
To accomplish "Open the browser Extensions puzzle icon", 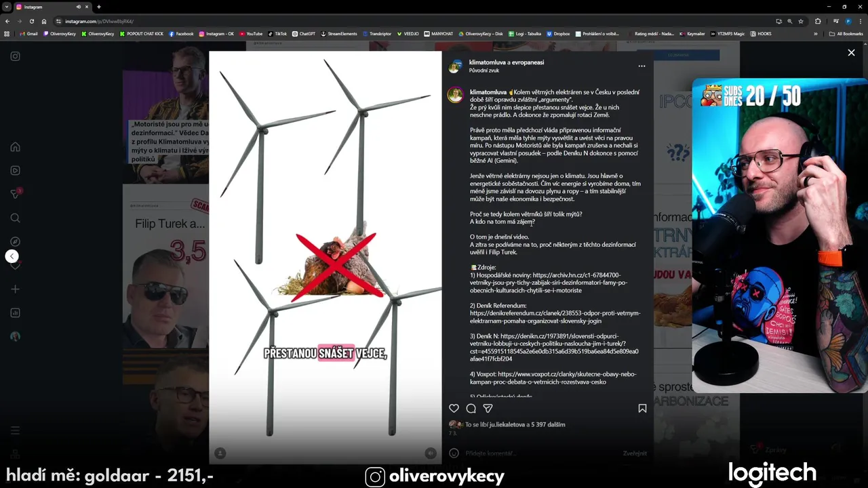I will [818, 21].
